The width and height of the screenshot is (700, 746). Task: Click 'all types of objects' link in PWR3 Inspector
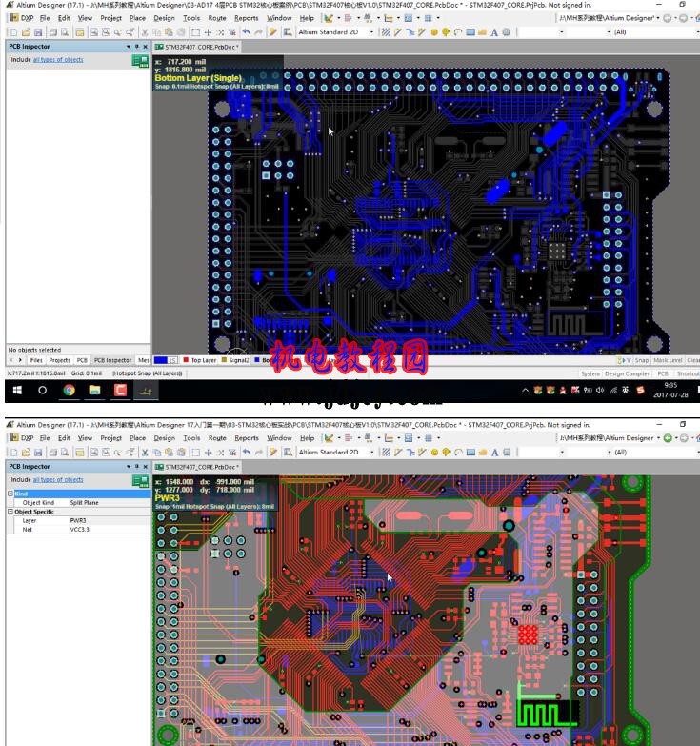[x=58, y=480]
